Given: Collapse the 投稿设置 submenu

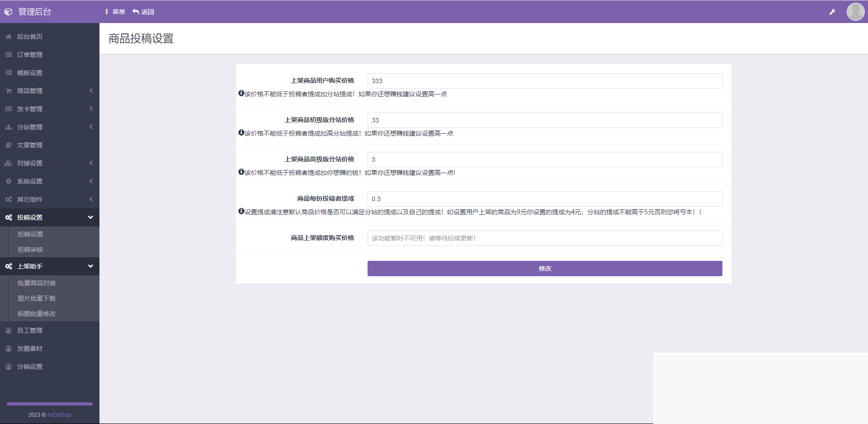Looking at the screenshot, I should (x=90, y=217).
